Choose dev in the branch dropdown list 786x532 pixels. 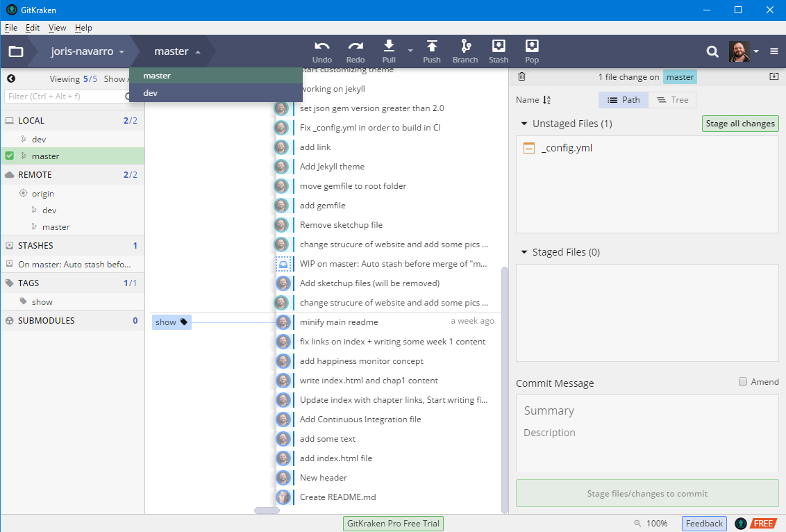[215, 93]
